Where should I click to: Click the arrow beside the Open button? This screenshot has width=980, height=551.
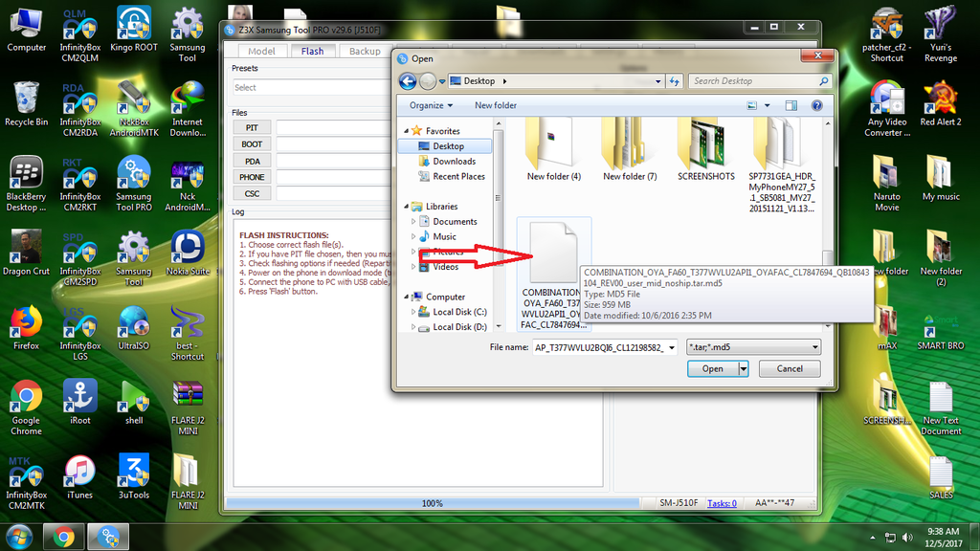click(x=744, y=369)
